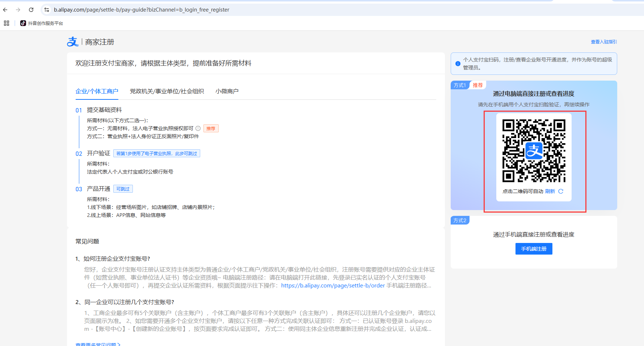Click the 可跳过 tag next to 产品开通
The width and height of the screenshot is (644, 346).
coord(123,189)
